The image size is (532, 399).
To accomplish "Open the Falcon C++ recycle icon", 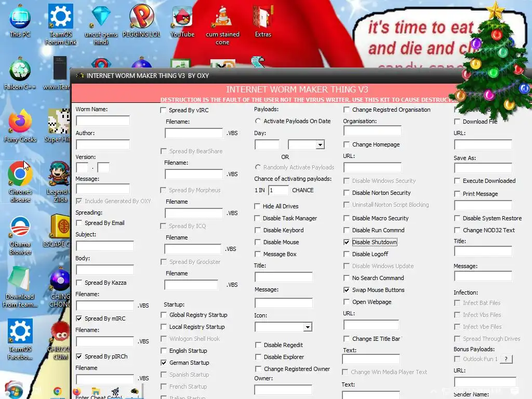I will 20,73.
